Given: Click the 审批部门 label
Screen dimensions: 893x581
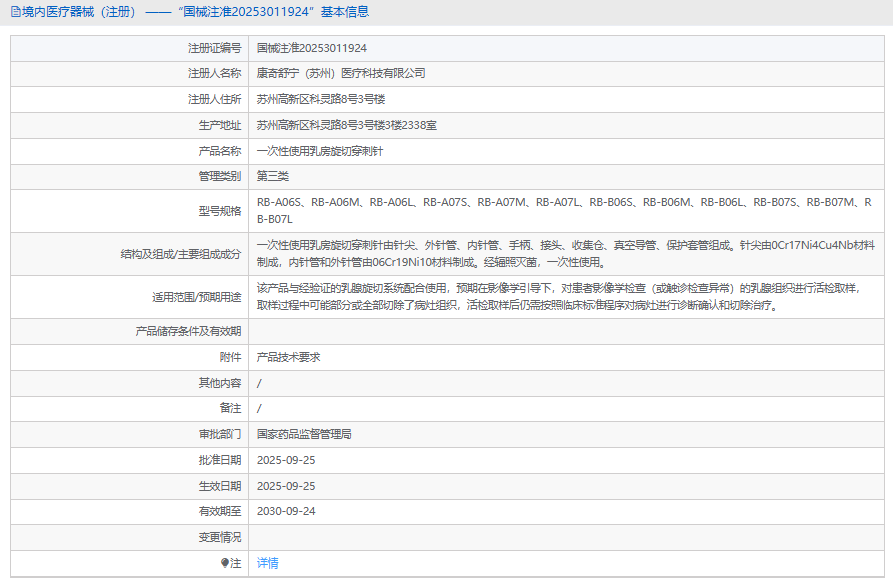Looking at the screenshot, I should coord(220,435).
